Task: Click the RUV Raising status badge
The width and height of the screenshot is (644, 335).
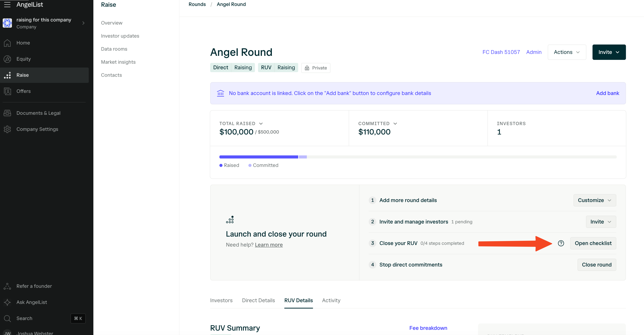Action: pos(278,68)
